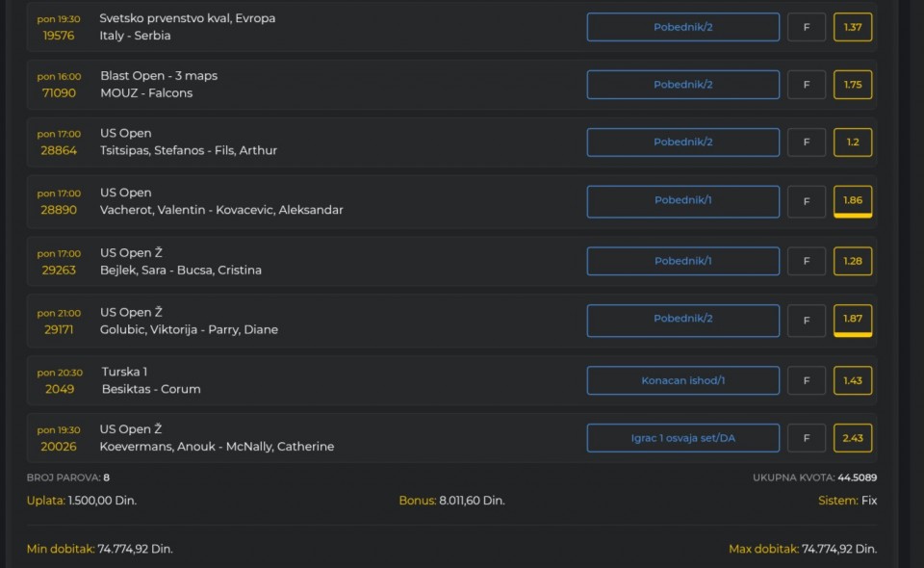This screenshot has height=568, width=924.
Task: Toggle F fix for Tsitsipas - Fils
Action: [x=807, y=142]
